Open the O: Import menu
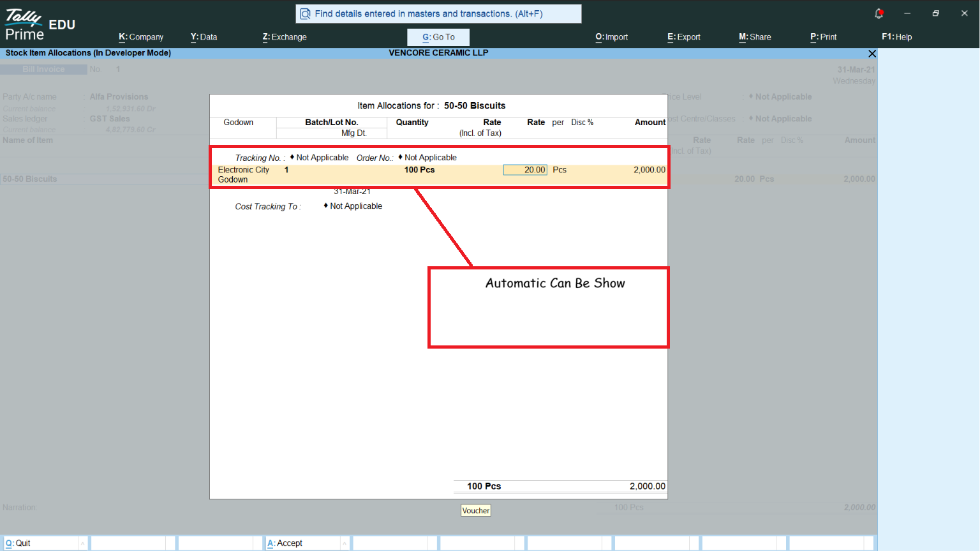 pos(611,37)
